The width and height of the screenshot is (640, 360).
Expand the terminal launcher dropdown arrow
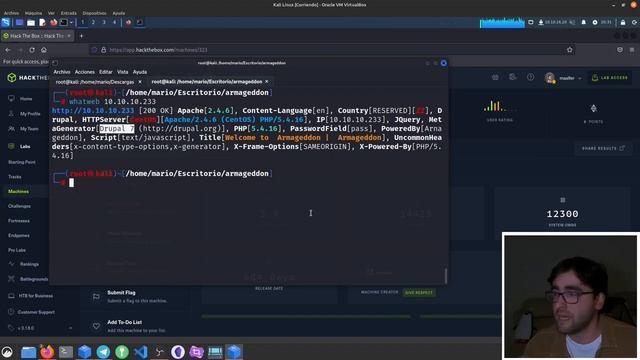point(71,22)
